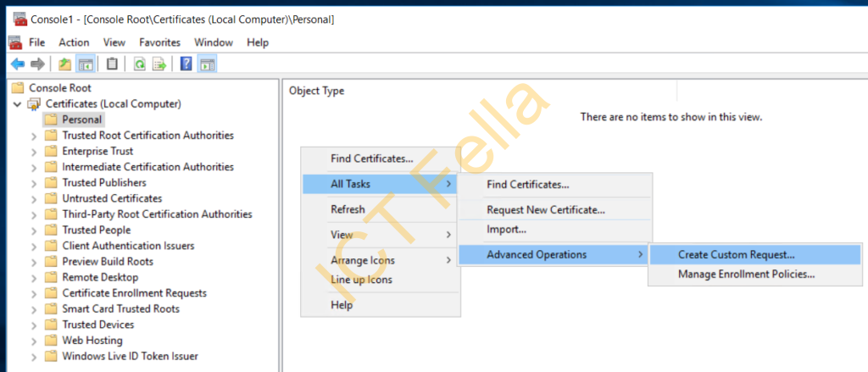Screen dimensions: 868x372
Task: Choose Manage Enrollment Policies... from the submenu
Action: point(755,274)
